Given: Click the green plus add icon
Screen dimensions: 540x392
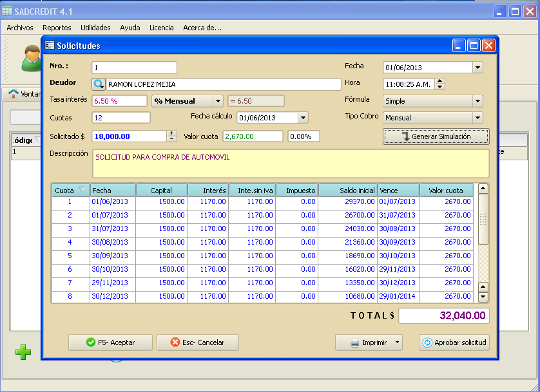Looking at the screenshot, I should [23, 352].
